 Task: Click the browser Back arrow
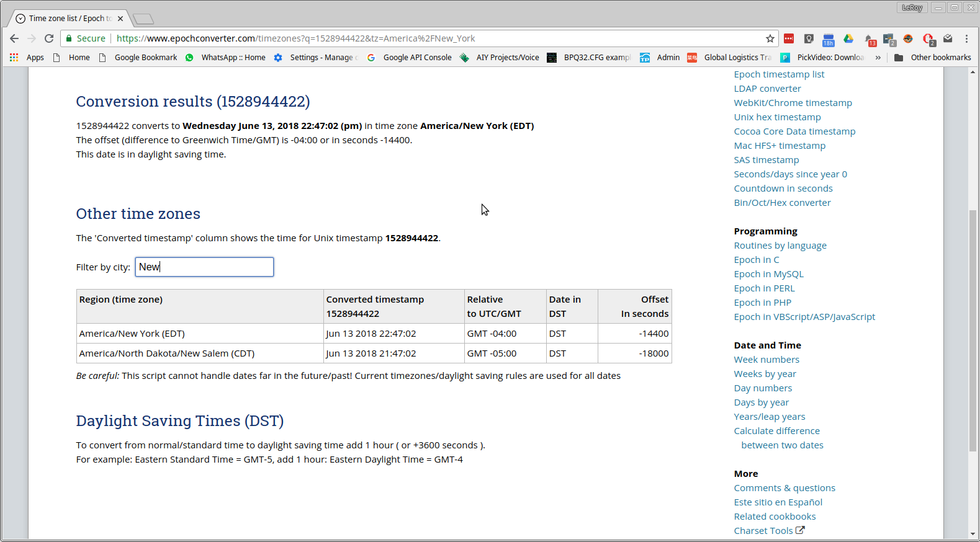coord(14,38)
